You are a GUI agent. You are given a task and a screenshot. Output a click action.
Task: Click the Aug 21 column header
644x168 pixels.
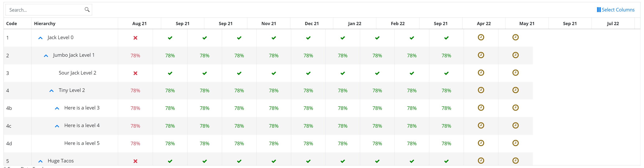pyautogui.click(x=139, y=24)
